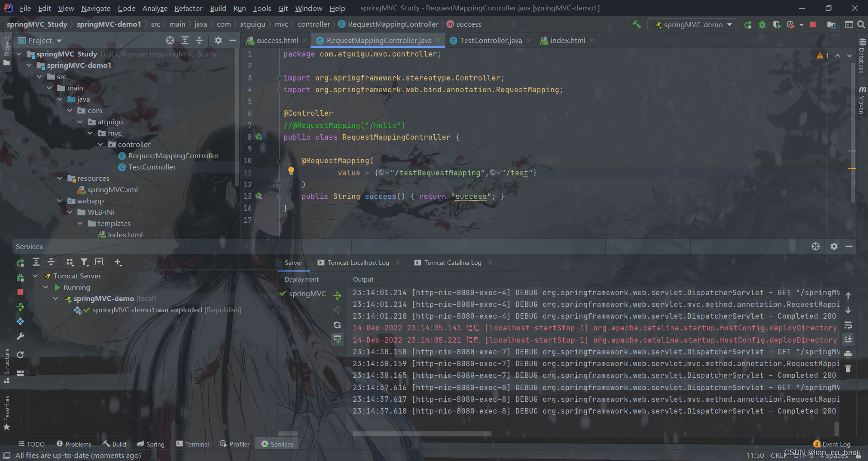This screenshot has width=868, height=461.
Task: Stop the running application (red square)
Action: pyautogui.click(x=813, y=24)
